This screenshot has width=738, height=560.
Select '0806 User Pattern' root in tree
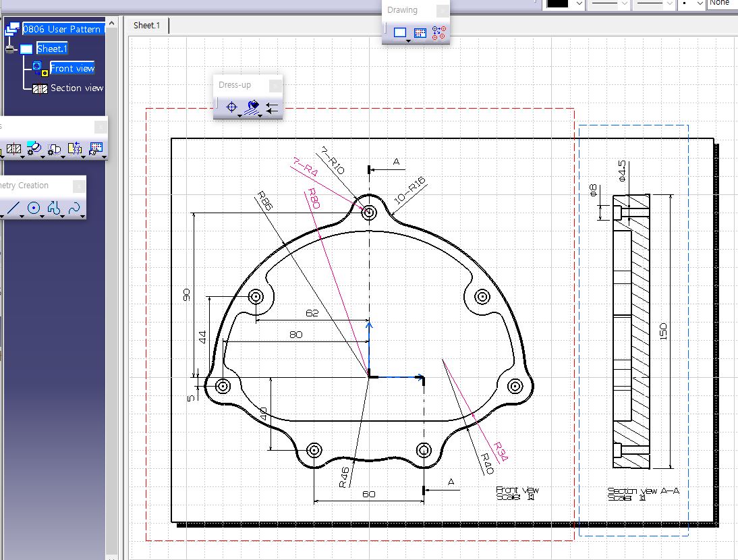coord(63,29)
